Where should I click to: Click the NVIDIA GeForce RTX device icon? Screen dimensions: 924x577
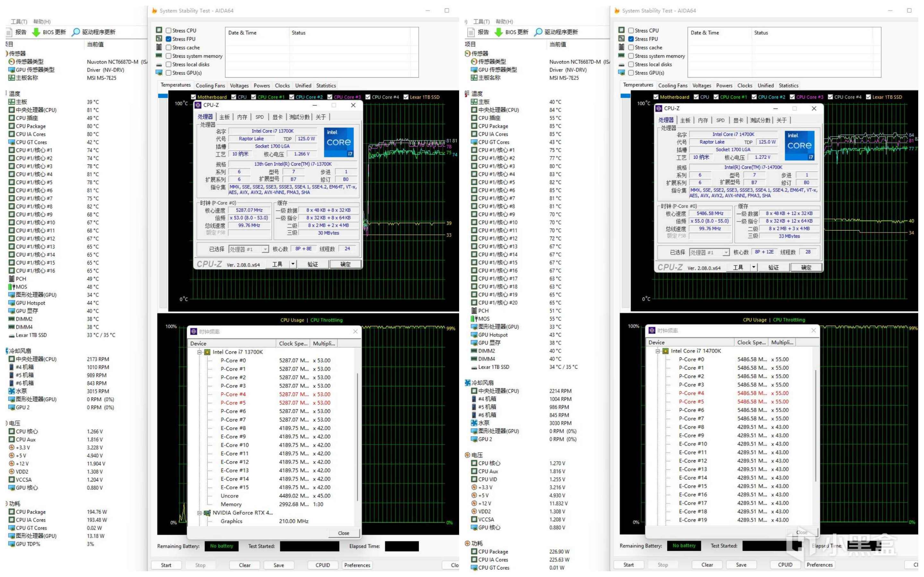point(207,513)
